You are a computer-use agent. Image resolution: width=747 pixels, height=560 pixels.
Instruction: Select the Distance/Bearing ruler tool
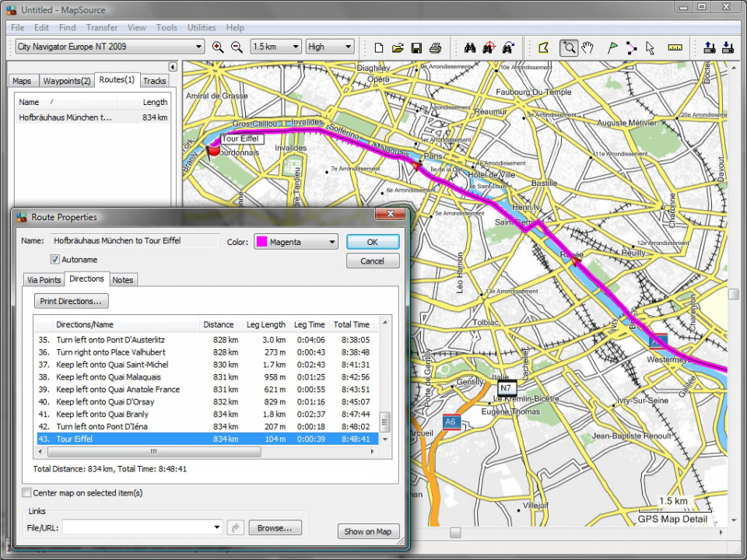coord(675,47)
